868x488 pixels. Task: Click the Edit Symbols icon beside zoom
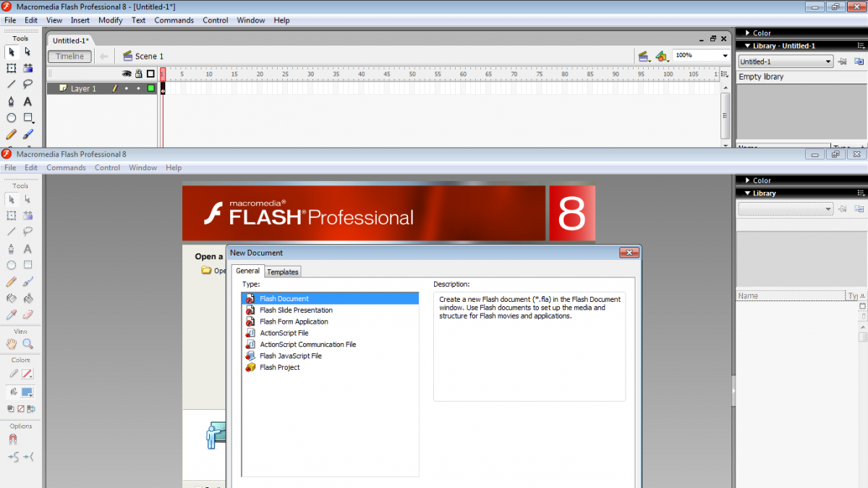[661, 56]
